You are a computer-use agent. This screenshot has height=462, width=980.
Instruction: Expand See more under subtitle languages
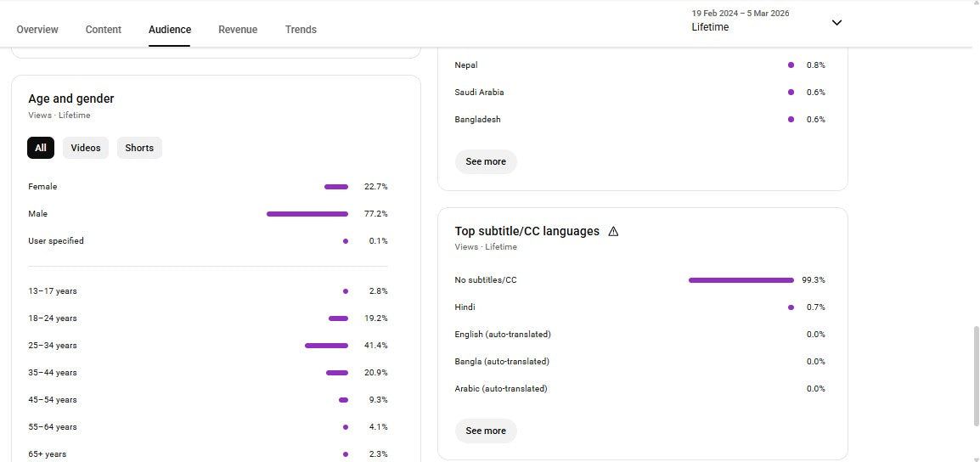coord(486,431)
